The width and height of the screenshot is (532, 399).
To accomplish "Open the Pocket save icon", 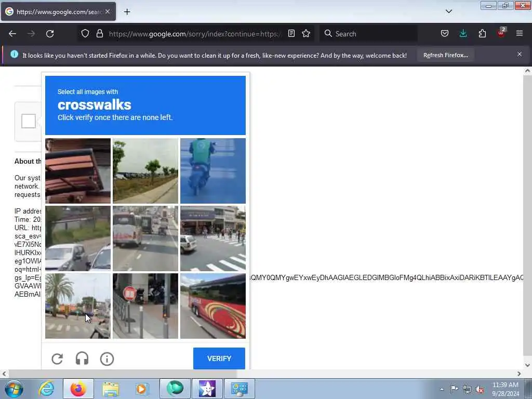I will pos(445,34).
